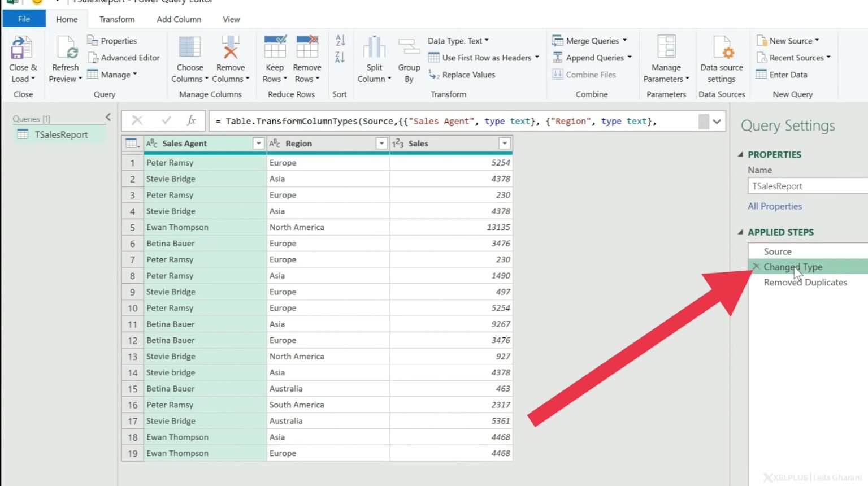Click the query Name input field

(808, 186)
